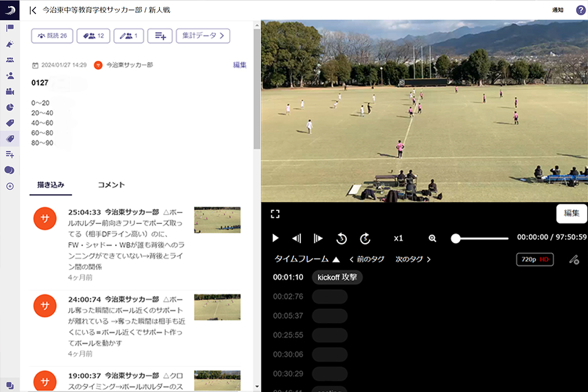Enter fullscreen video mode
The image size is (588, 392).
(x=275, y=214)
